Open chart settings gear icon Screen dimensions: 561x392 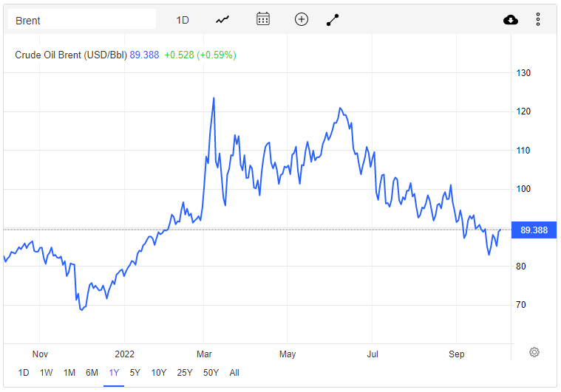[534, 352]
